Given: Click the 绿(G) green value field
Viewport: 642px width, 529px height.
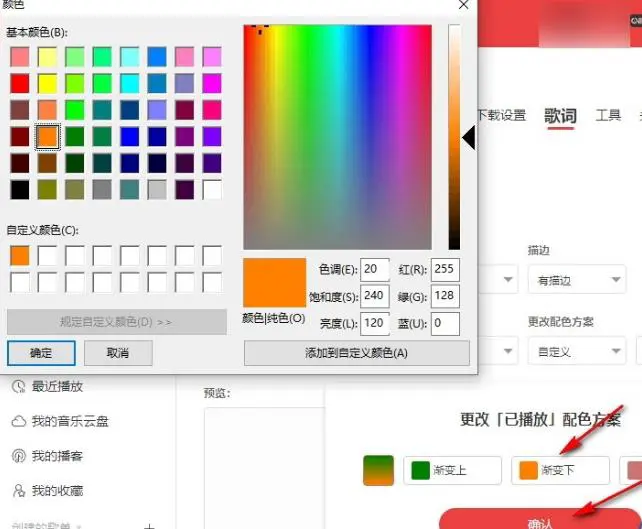Looking at the screenshot, I should coord(445,296).
